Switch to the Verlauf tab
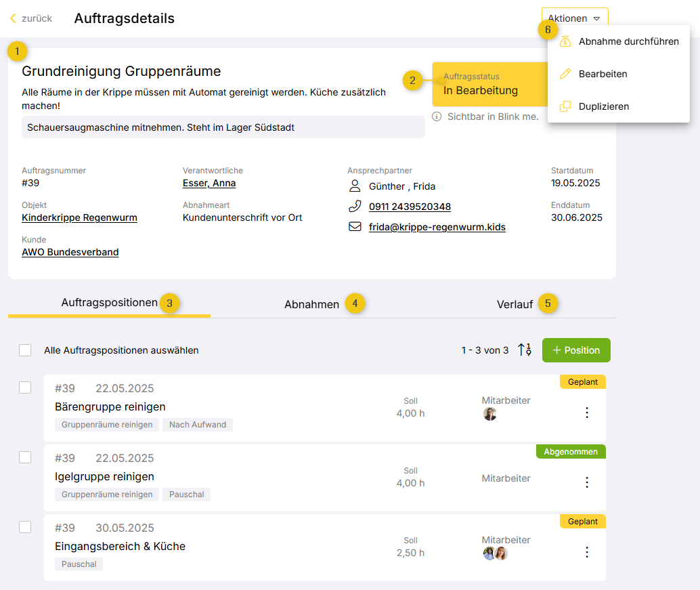The height and width of the screenshot is (590, 700). [515, 304]
